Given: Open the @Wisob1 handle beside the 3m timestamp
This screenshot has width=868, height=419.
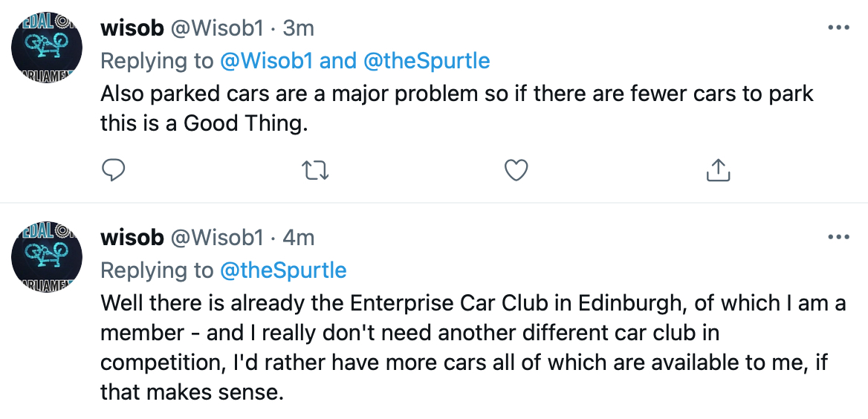Looking at the screenshot, I should point(216,27).
